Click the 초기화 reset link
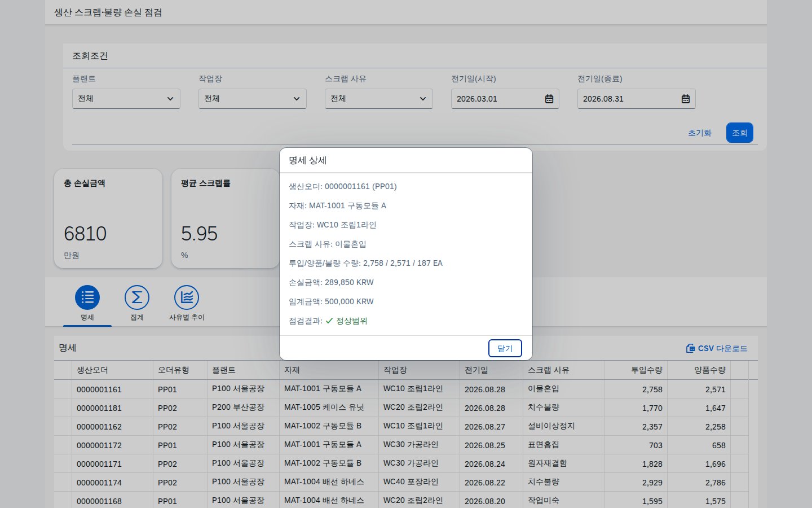The width and height of the screenshot is (812, 508). pyautogui.click(x=700, y=133)
